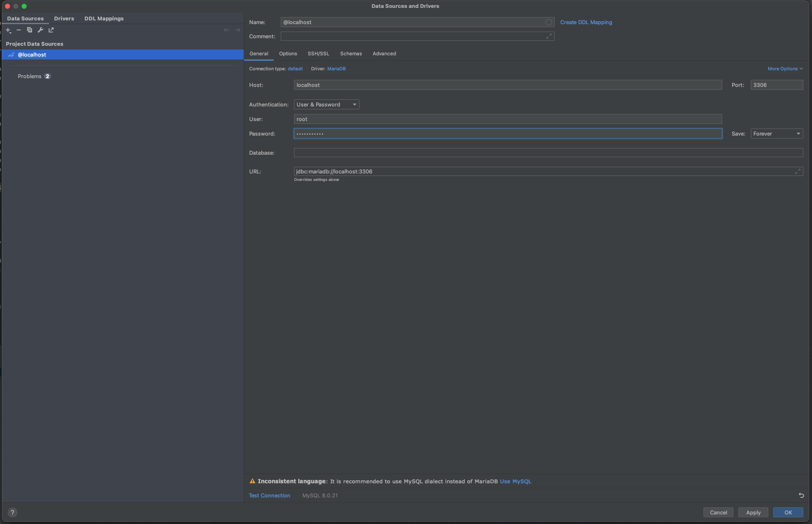812x524 pixels.
Task: Duplicate the selected data source
Action: pyautogui.click(x=30, y=30)
